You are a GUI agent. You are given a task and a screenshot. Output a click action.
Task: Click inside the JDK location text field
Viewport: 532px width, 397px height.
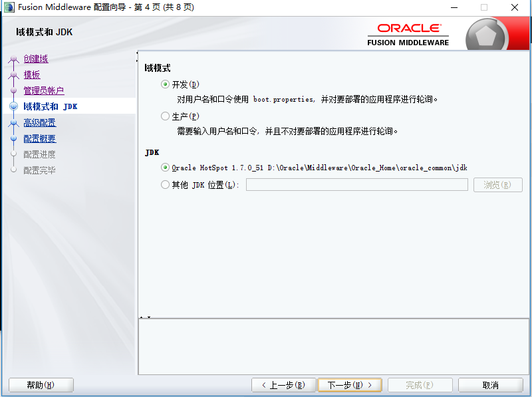point(357,184)
